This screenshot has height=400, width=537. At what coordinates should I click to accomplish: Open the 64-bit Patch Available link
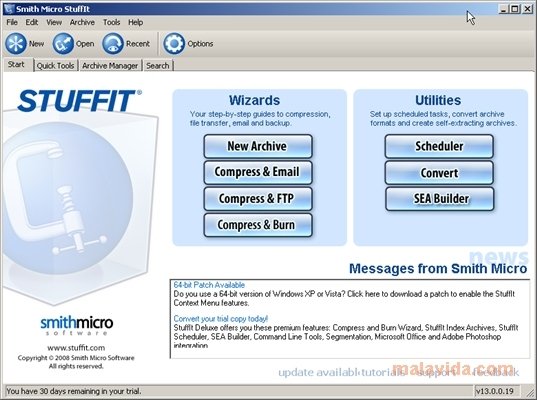[x=209, y=285]
